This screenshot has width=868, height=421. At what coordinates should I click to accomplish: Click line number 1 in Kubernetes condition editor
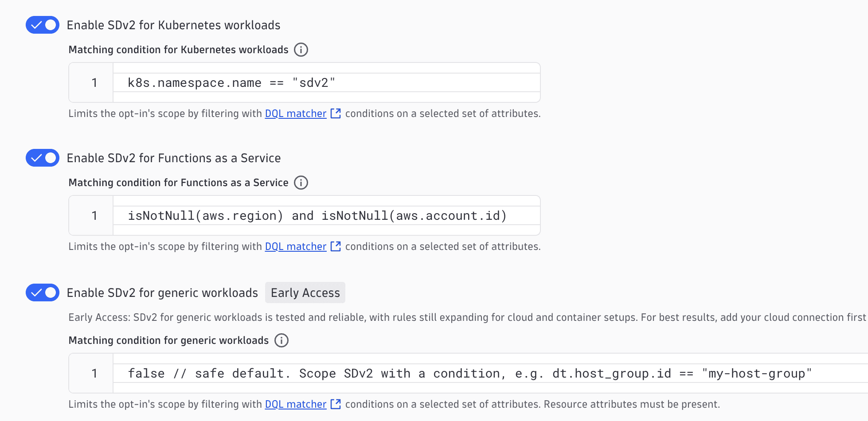[94, 82]
